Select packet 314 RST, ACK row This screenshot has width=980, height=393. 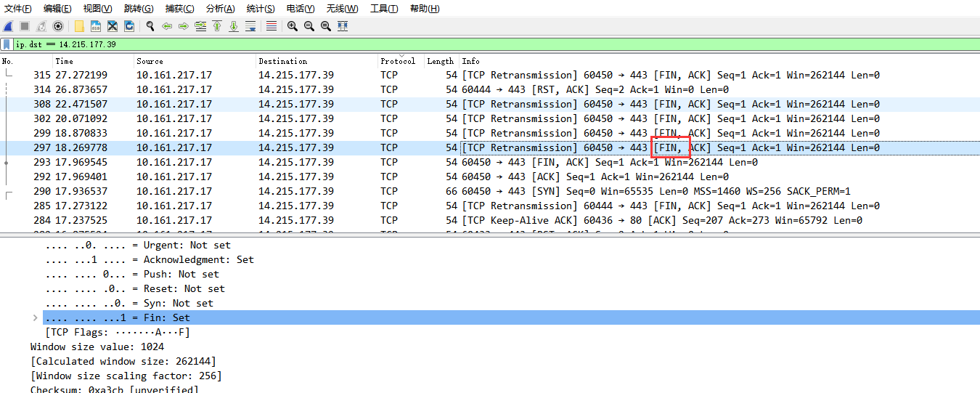(490, 89)
